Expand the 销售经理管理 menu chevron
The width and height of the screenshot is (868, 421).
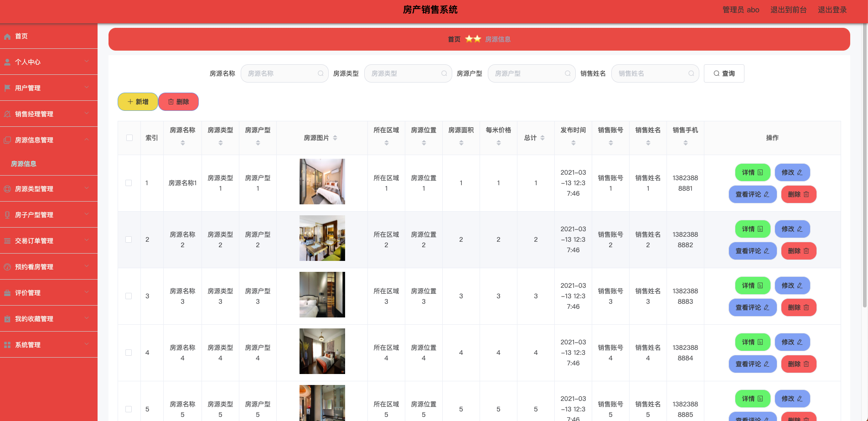coord(87,113)
